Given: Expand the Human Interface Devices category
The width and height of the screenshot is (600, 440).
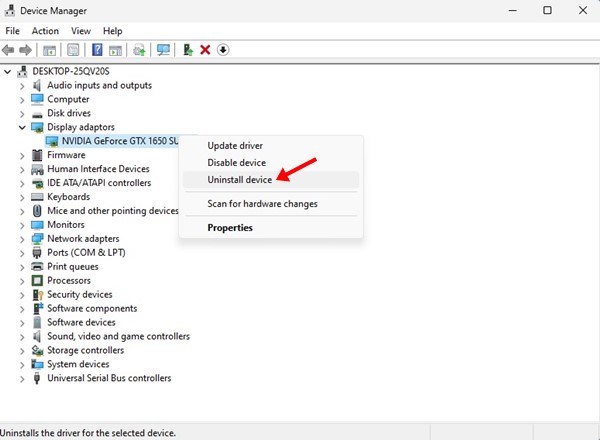Looking at the screenshot, I should 22,169.
